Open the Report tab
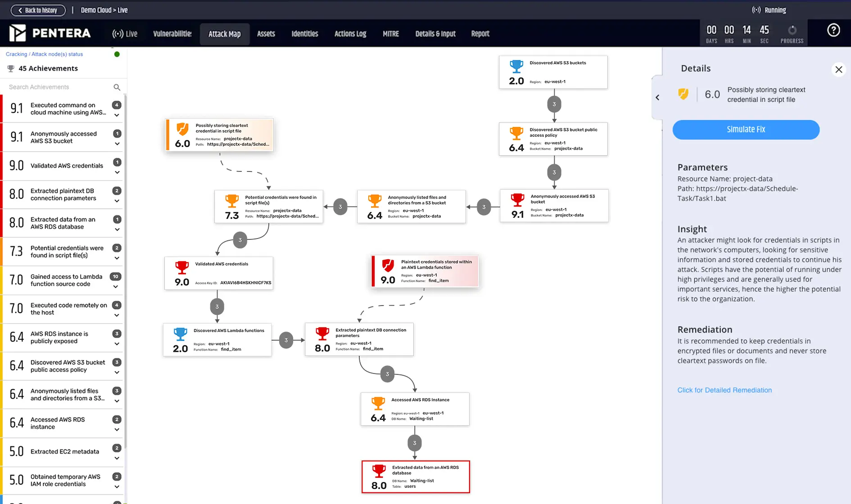The image size is (851, 504). coord(480,34)
